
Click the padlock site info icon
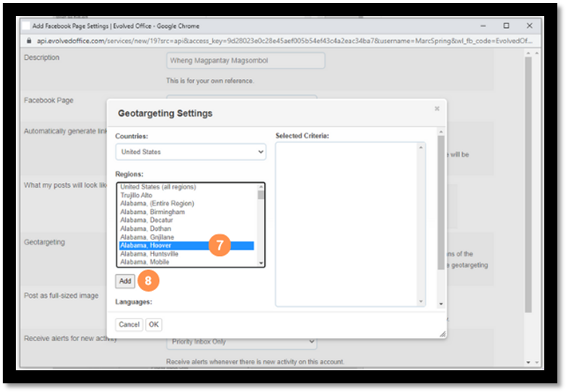tap(29, 41)
